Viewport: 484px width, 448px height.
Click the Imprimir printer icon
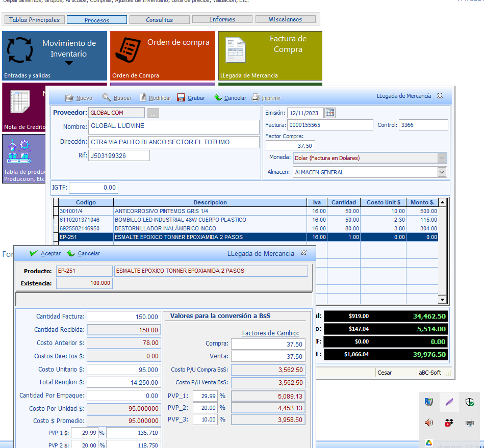[x=256, y=97]
